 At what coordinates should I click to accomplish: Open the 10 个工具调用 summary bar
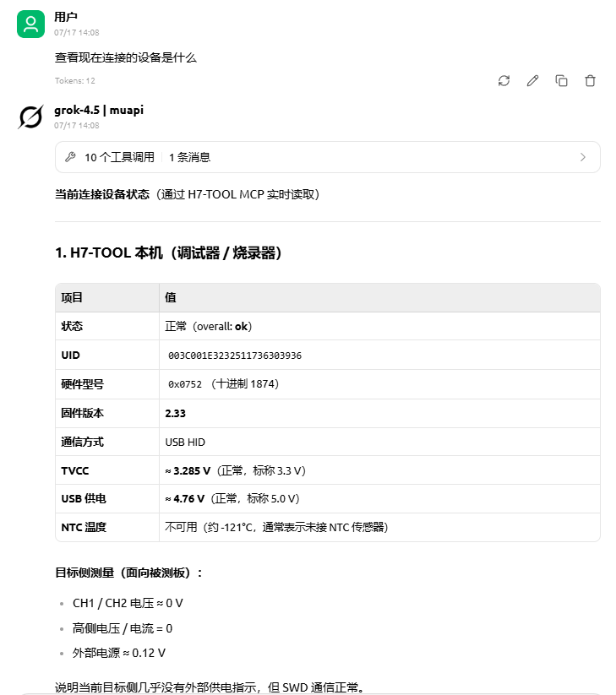click(x=328, y=157)
